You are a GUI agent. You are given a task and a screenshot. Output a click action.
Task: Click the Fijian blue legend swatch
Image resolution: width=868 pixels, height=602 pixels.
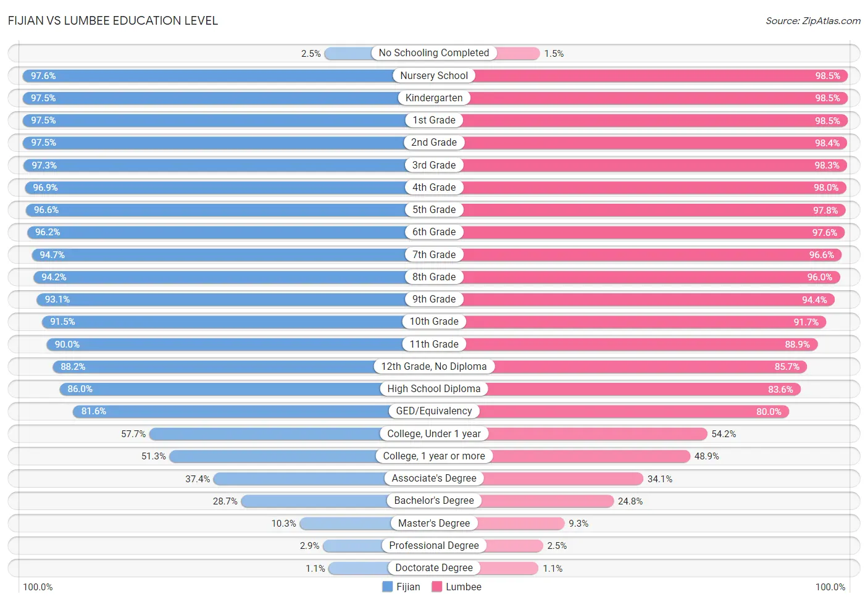tap(388, 587)
